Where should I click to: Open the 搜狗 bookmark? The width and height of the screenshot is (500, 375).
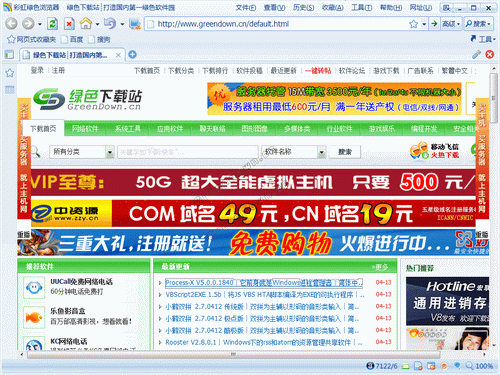tap(100, 39)
